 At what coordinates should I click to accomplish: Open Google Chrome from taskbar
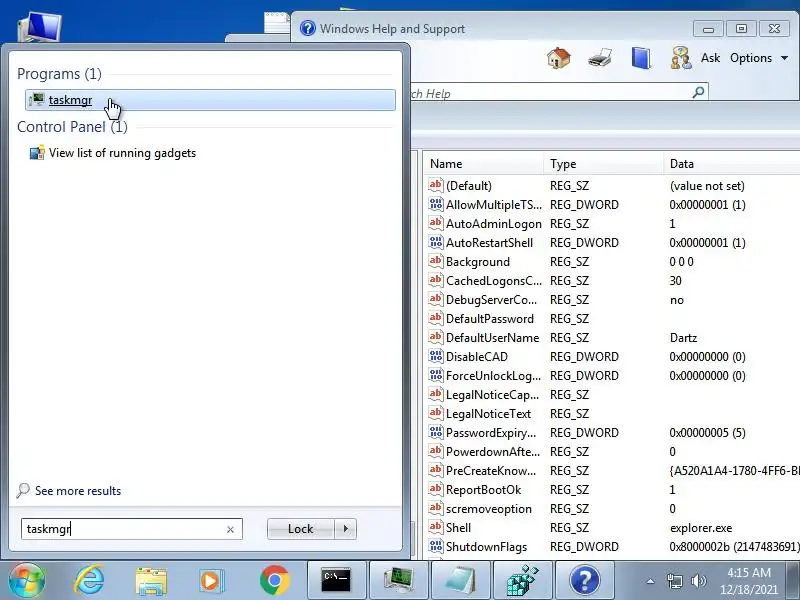click(x=274, y=581)
